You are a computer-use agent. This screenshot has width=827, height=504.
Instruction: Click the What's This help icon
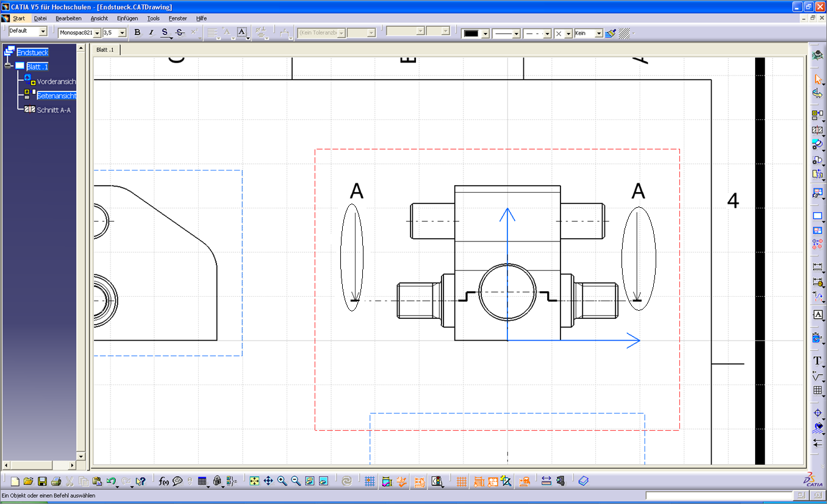141,481
